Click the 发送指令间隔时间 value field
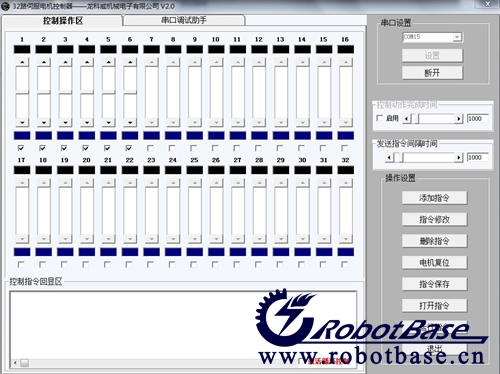Viewport: 500px width, 374px height. pos(478,158)
